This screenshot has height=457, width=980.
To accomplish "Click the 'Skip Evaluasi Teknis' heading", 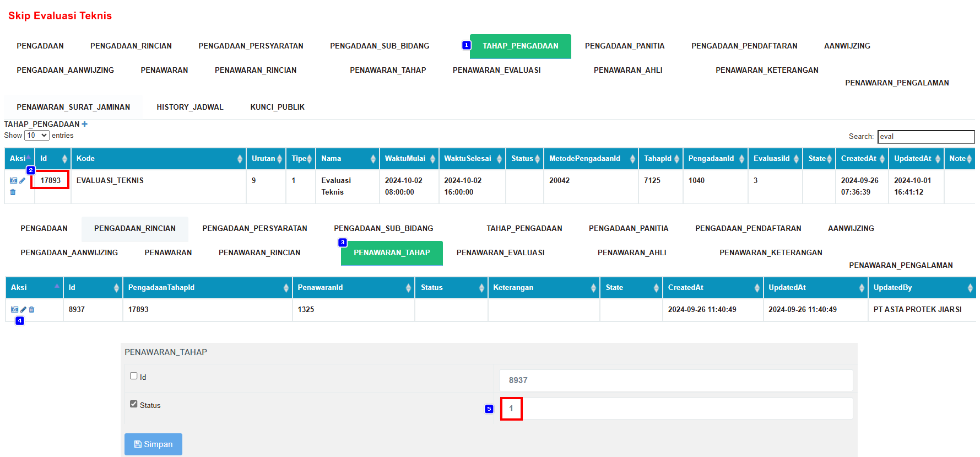I will pos(60,15).
